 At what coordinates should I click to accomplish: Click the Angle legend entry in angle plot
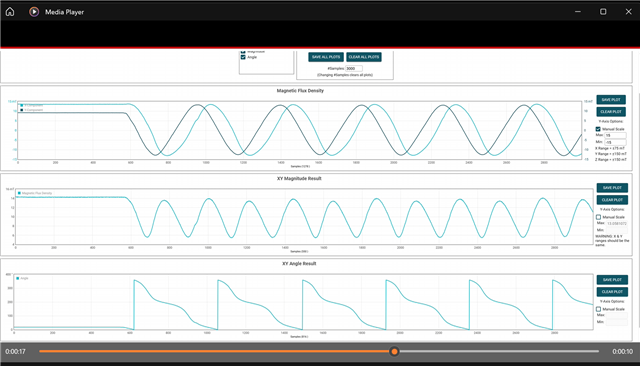click(x=22, y=278)
